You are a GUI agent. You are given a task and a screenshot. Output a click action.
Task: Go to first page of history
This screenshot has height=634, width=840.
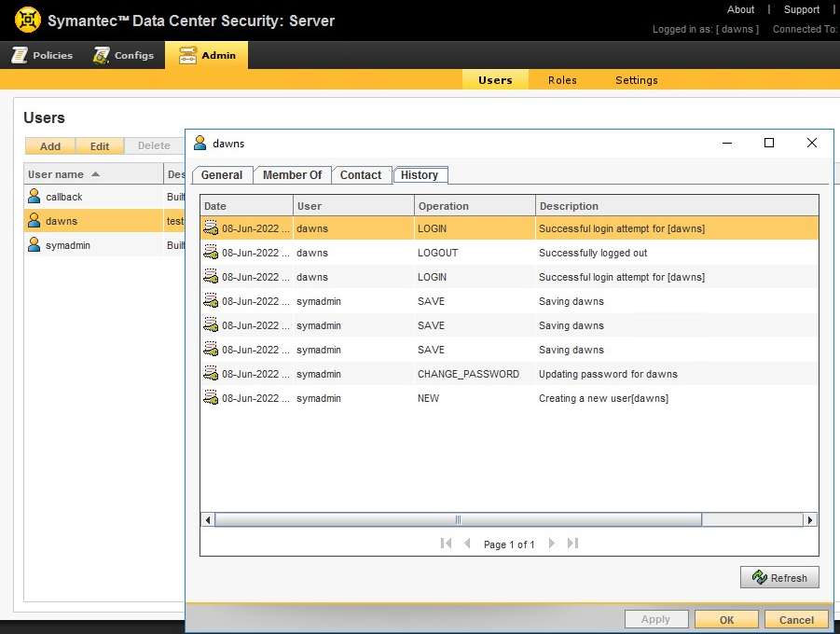pyautogui.click(x=446, y=544)
